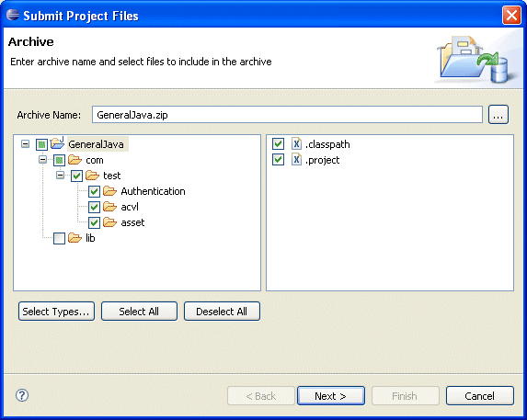The width and height of the screenshot is (527, 420).
Task: Uncheck the asset folder checkbox
Action: [94, 222]
